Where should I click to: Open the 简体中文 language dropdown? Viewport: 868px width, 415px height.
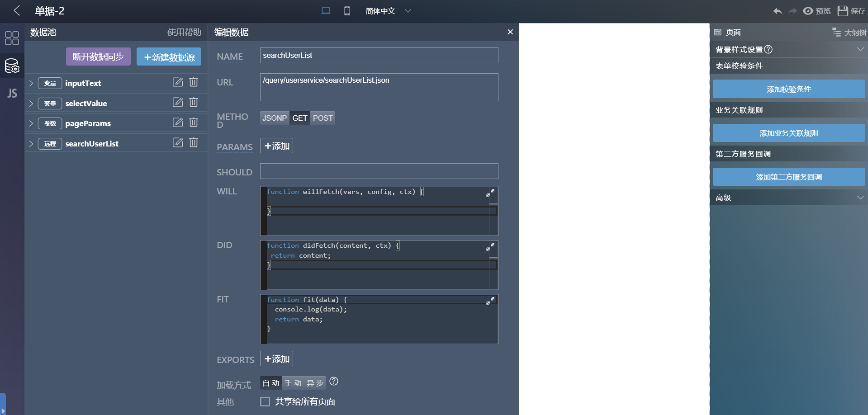(388, 11)
